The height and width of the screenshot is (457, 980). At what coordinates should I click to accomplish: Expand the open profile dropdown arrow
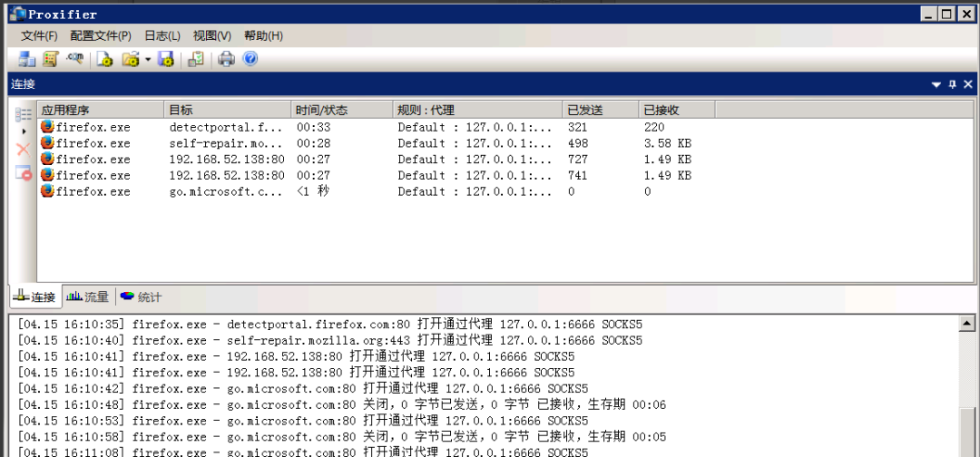(x=147, y=60)
